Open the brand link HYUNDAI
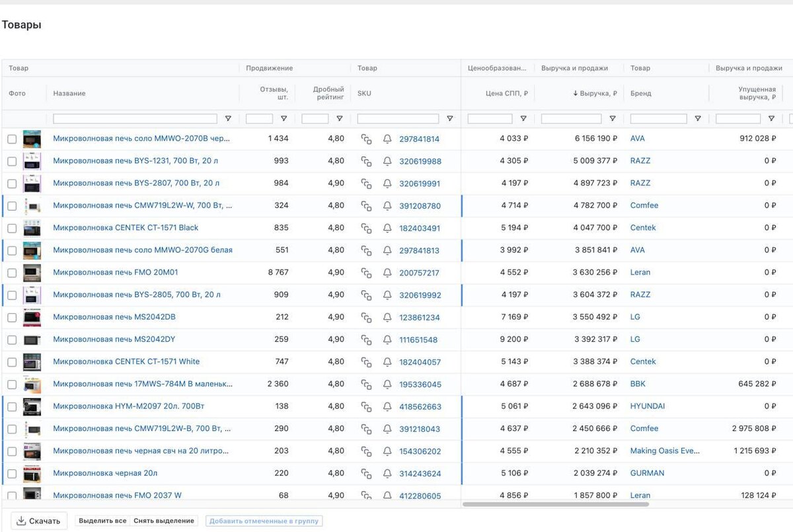The image size is (793, 532). (648, 406)
